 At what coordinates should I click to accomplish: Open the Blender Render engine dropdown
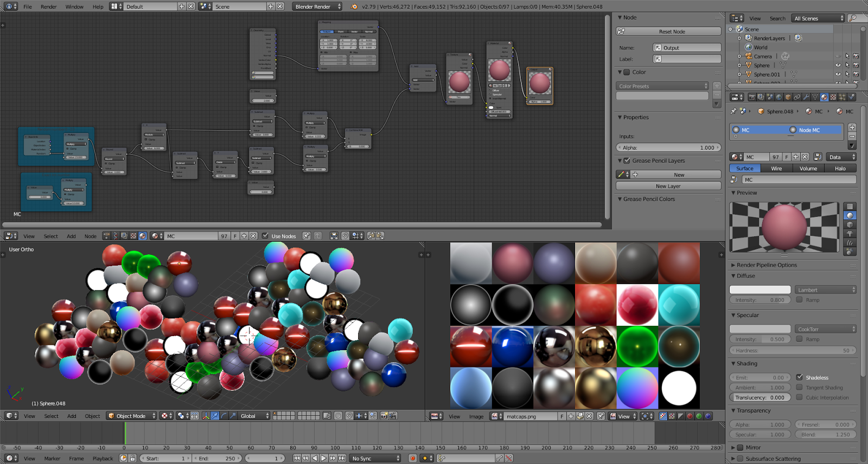click(x=318, y=7)
